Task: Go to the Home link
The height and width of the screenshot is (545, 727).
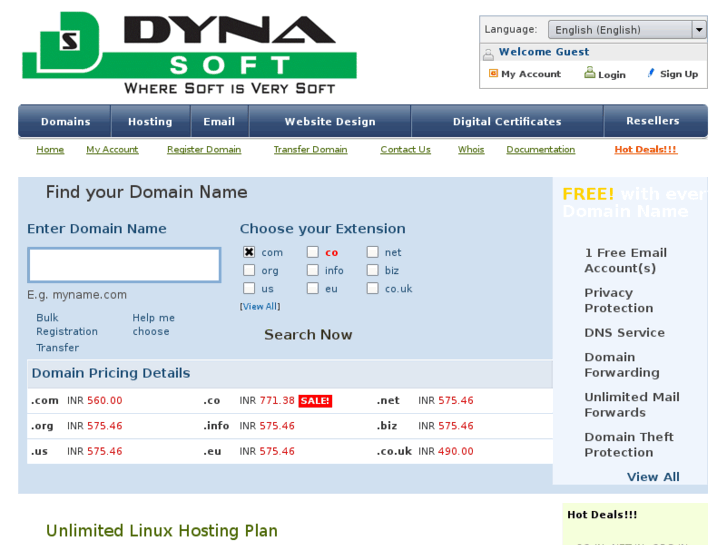Action: pyautogui.click(x=50, y=149)
